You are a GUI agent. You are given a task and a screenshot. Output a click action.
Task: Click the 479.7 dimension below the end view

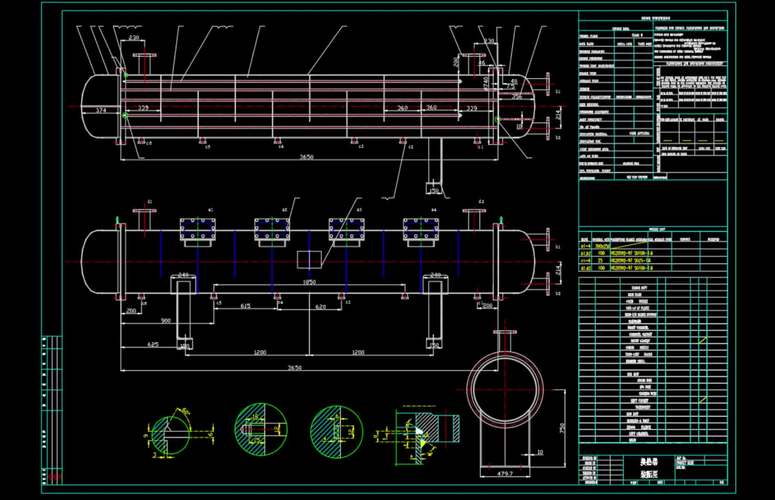[504, 473]
